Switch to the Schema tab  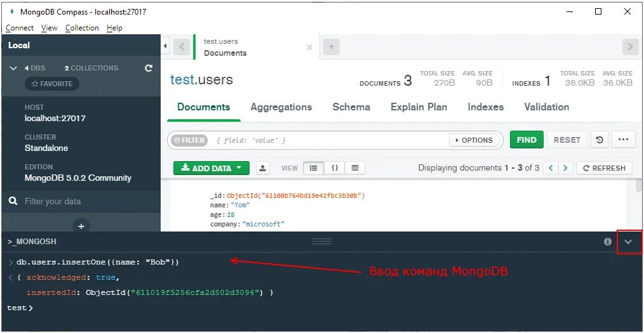(x=351, y=107)
